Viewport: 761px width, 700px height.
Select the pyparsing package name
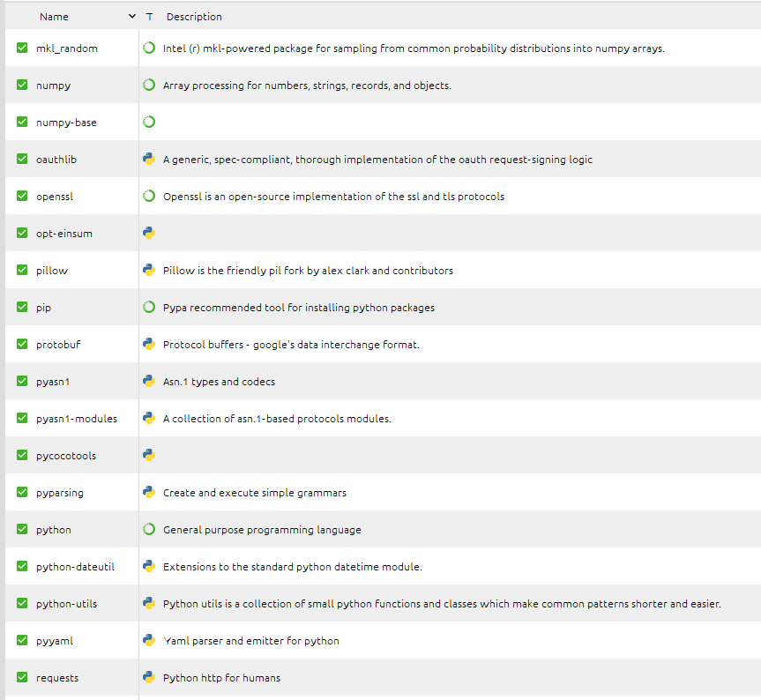pos(60,493)
